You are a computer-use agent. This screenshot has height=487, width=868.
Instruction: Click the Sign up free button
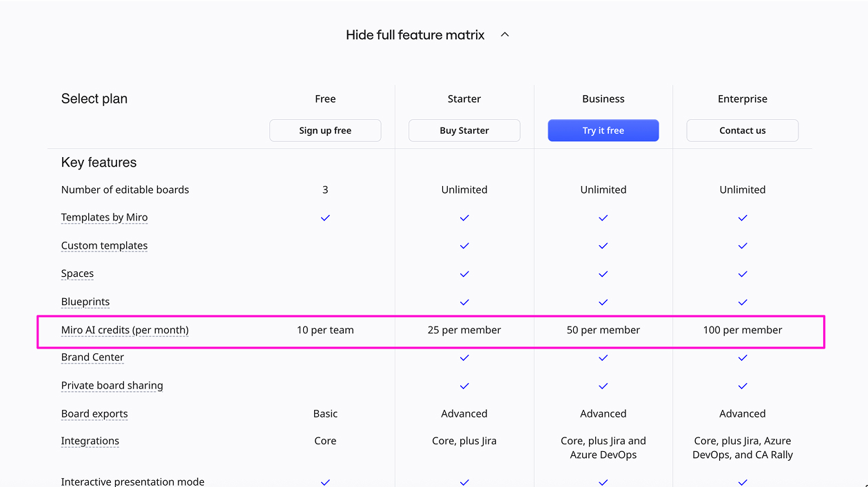click(x=325, y=130)
